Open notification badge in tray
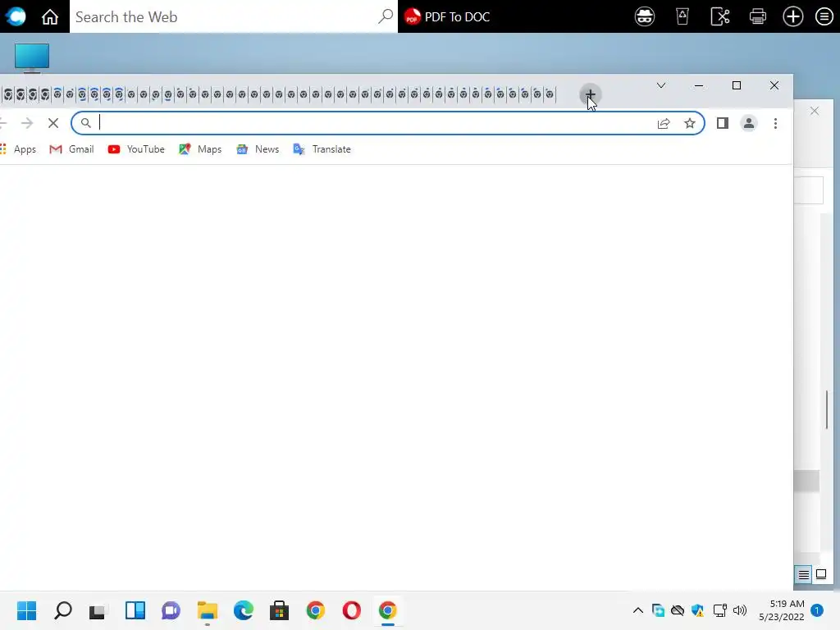 [817, 610]
